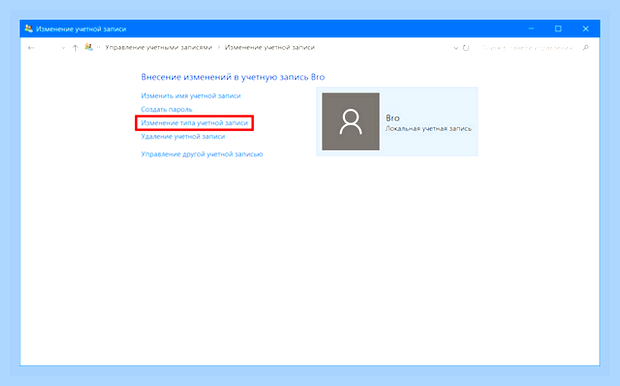
Task: Click 'Локальная учетная запись' label
Action: tap(428, 129)
